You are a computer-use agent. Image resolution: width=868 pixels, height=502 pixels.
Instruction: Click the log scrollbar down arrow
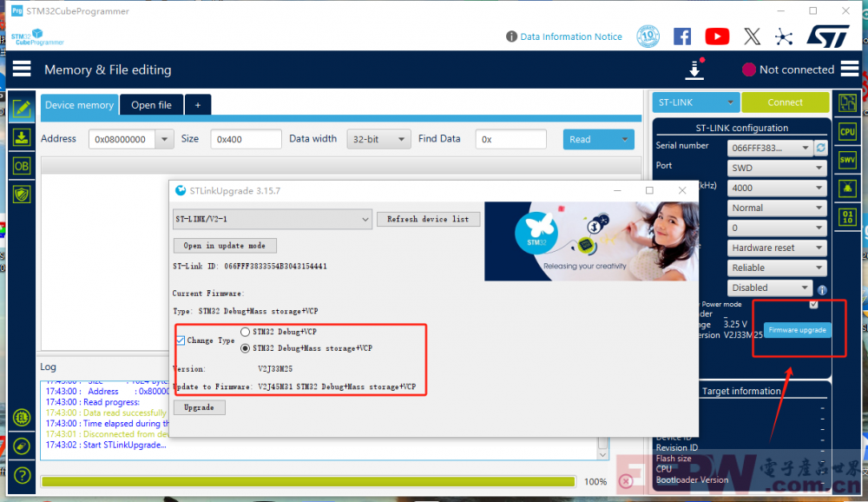(x=603, y=455)
